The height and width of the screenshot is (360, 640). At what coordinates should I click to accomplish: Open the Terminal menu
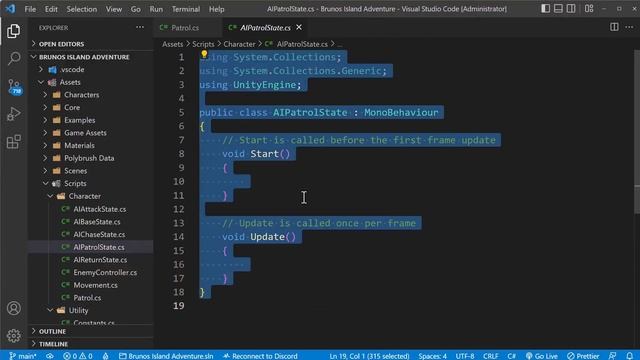pos(186,9)
